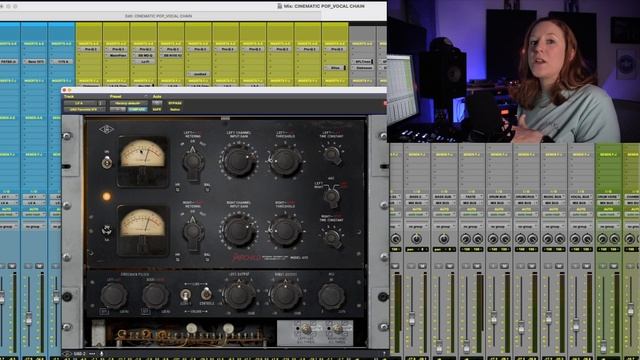Click the MUSIC BUS track volume fader
The image size is (640, 360).
pyautogui.click(x=548, y=317)
